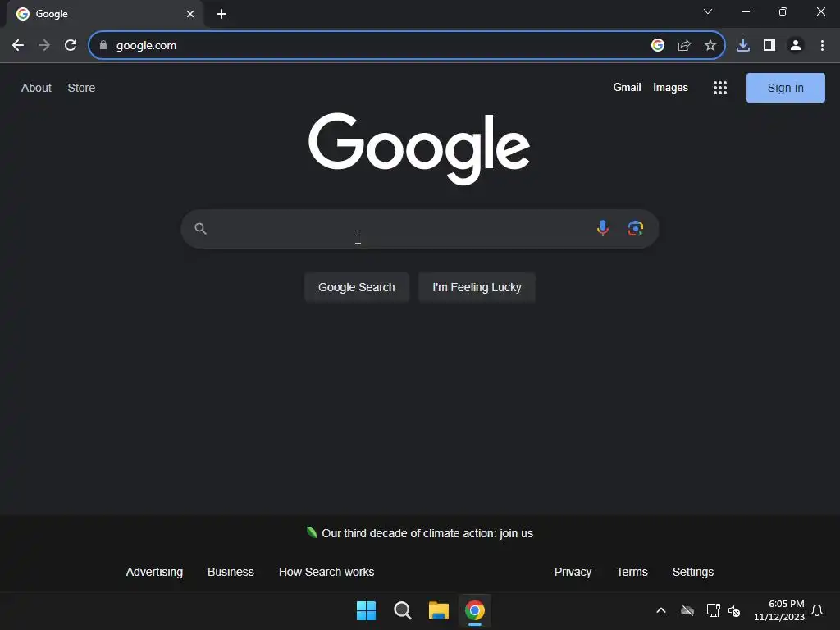The height and width of the screenshot is (630, 840).
Task: Open the notifications bell icon
Action: point(817,610)
